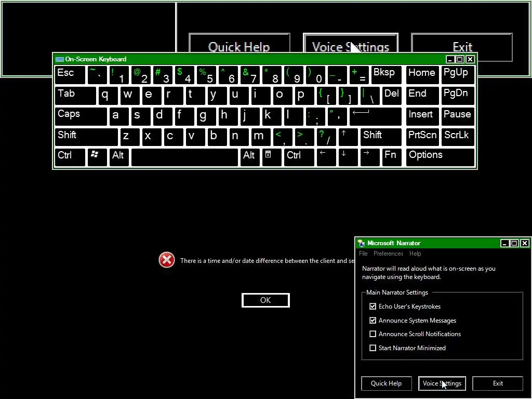
Task: Click Quick Help in Narrator window
Action: coord(386,383)
